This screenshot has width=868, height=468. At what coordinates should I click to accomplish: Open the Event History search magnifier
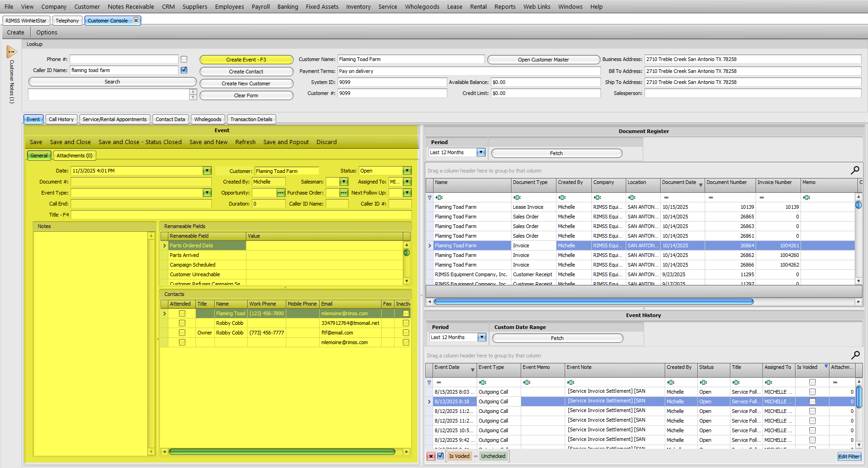point(855,355)
